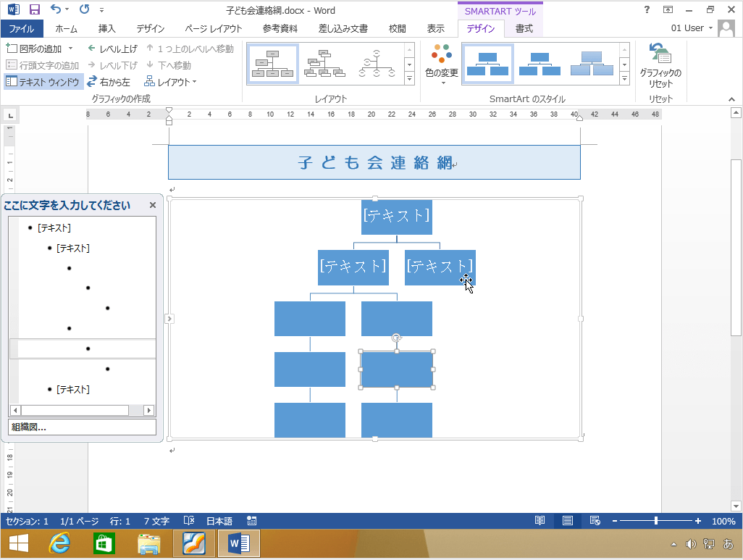Open File Explorer from the taskbar
This screenshot has height=560, width=743.
[148, 543]
